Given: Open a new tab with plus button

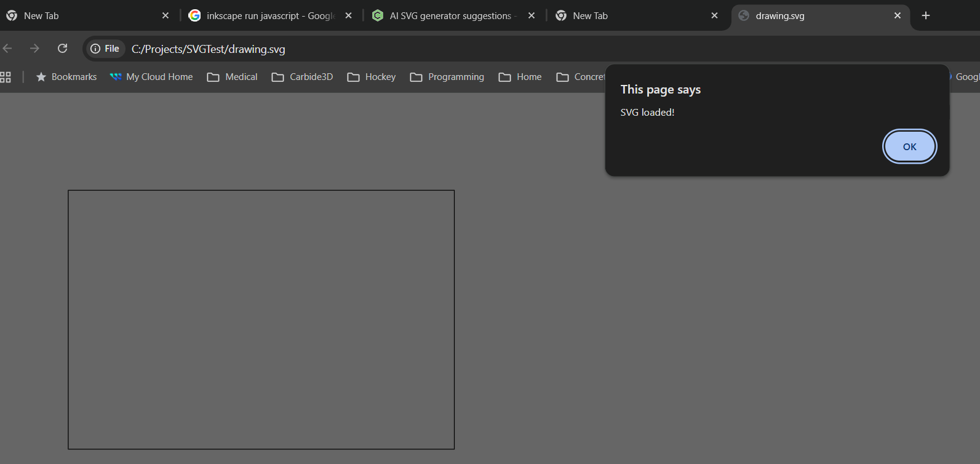Looking at the screenshot, I should [925, 15].
